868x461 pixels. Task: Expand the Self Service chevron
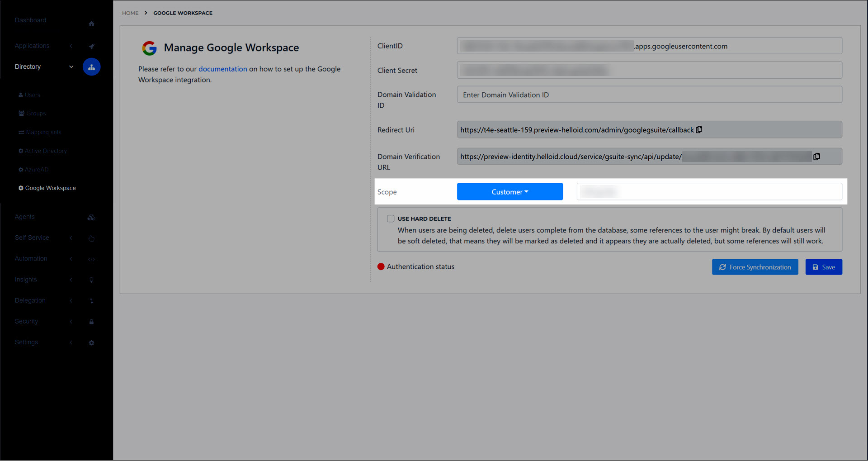point(71,238)
